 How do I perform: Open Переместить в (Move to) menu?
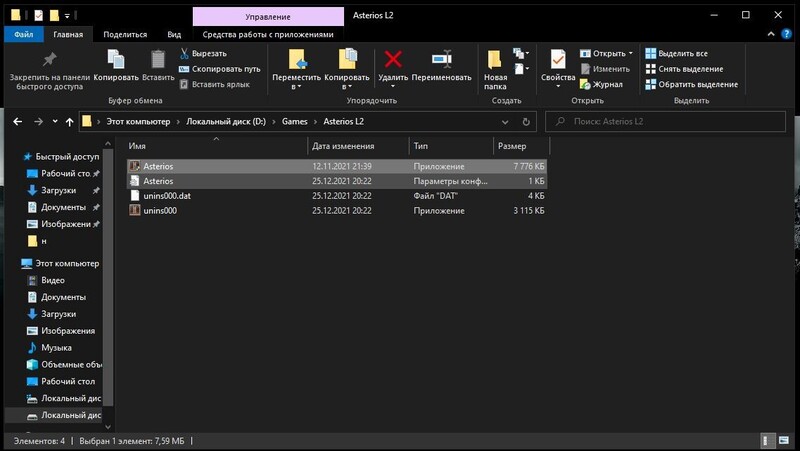[296, 70]
